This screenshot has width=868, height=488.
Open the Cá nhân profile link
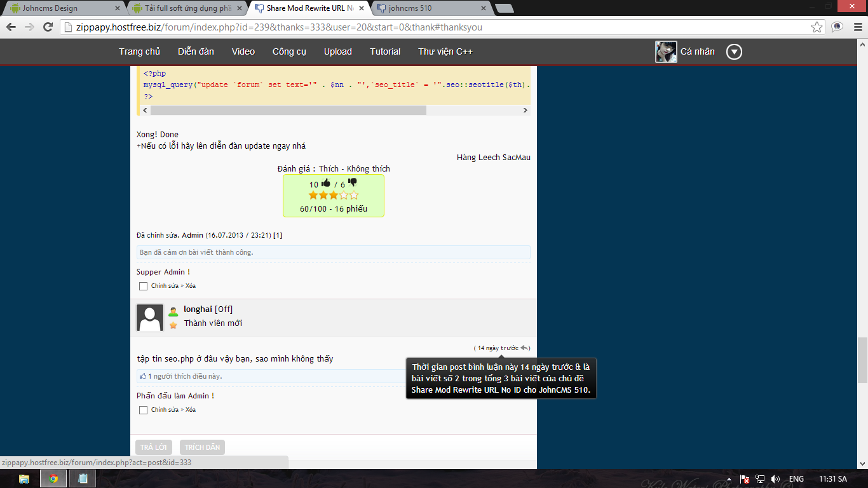(x=698, y=51)
